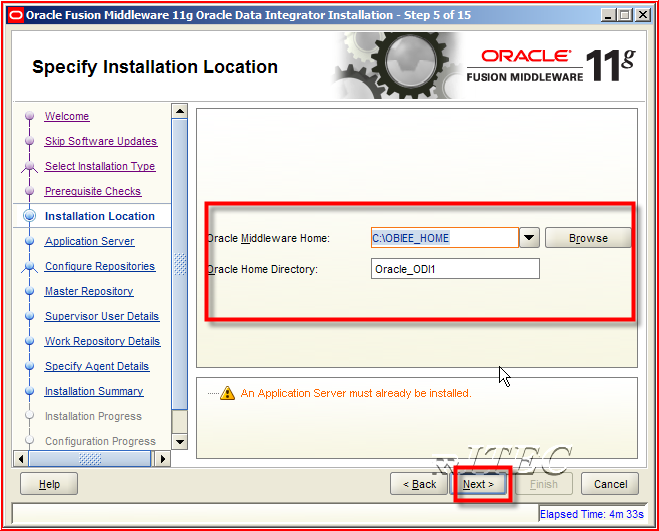Click the Help button
This screenshot has height=531, width=659.
(x=49, y=484)
